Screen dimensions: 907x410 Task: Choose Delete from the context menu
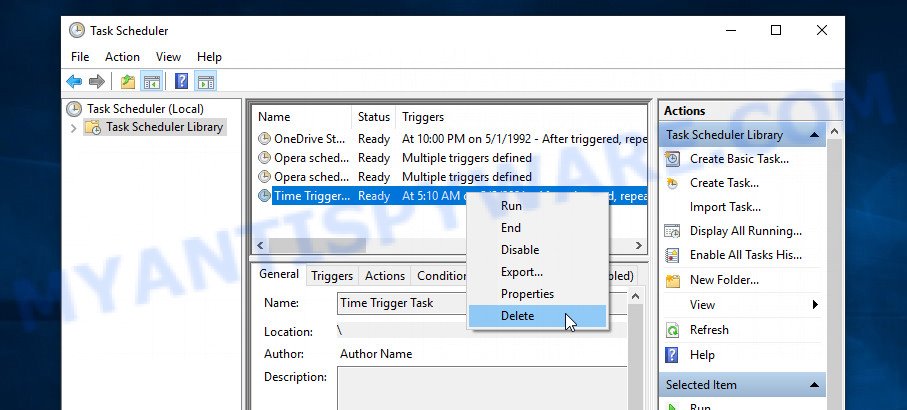click(x=537, y=316)
